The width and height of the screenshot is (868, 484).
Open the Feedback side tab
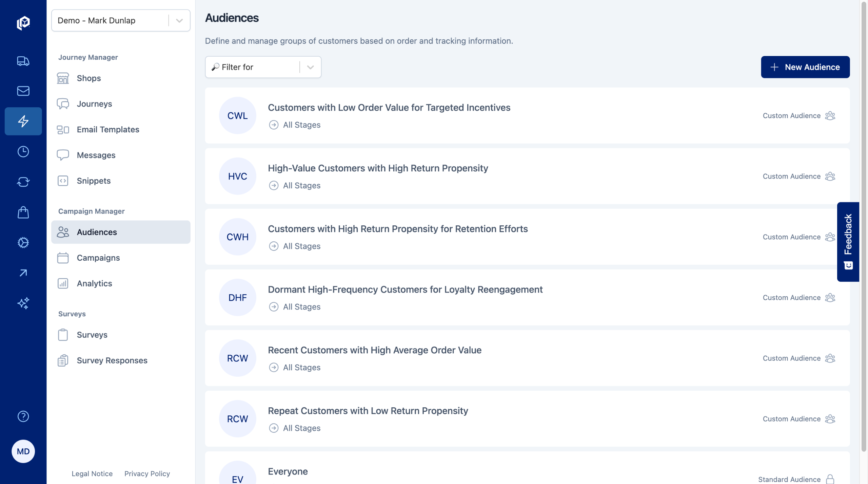click(x=848, y=242)
